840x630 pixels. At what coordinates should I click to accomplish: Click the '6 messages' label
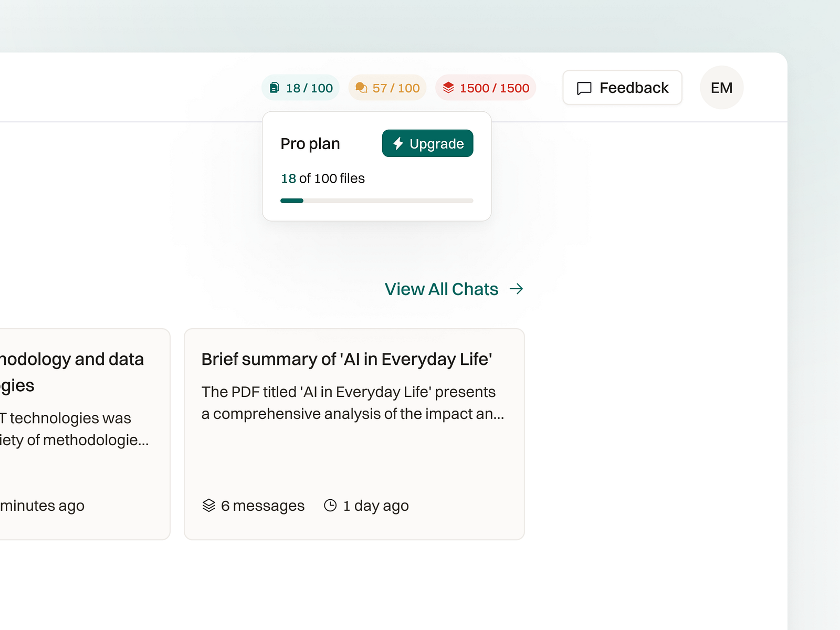click(x=262, y=506)
